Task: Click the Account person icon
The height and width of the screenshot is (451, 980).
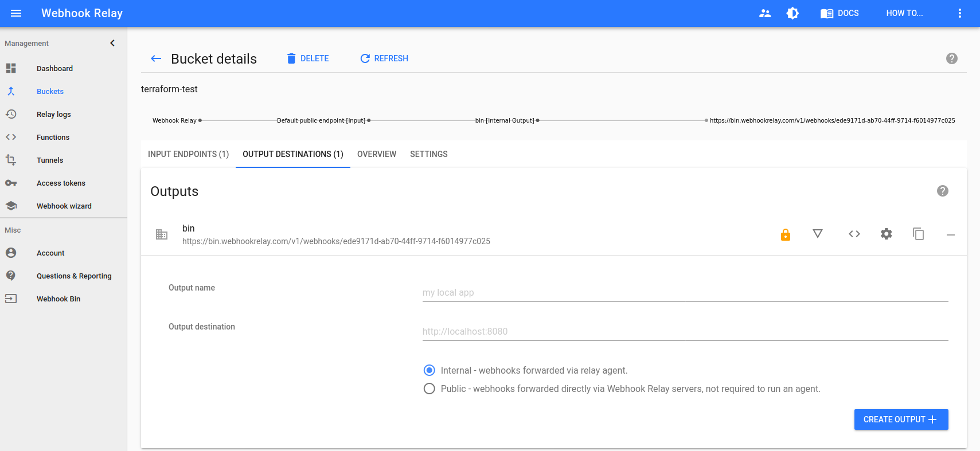Action: tap(11, 253)
